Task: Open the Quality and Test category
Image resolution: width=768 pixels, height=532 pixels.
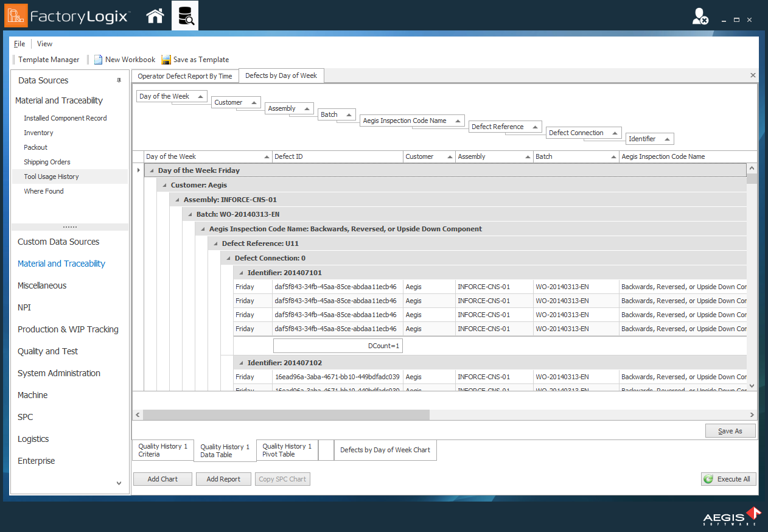Action: [x=47, y=351]
